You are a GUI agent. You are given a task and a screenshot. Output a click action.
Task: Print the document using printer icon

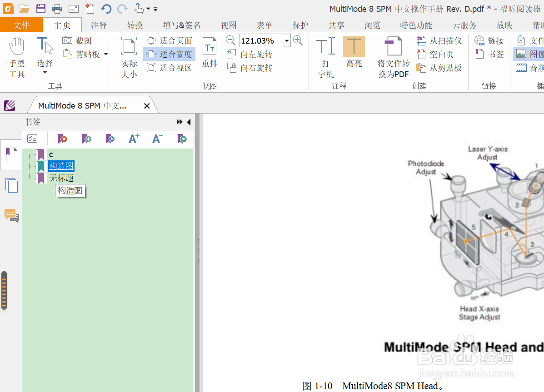[57, 9]
